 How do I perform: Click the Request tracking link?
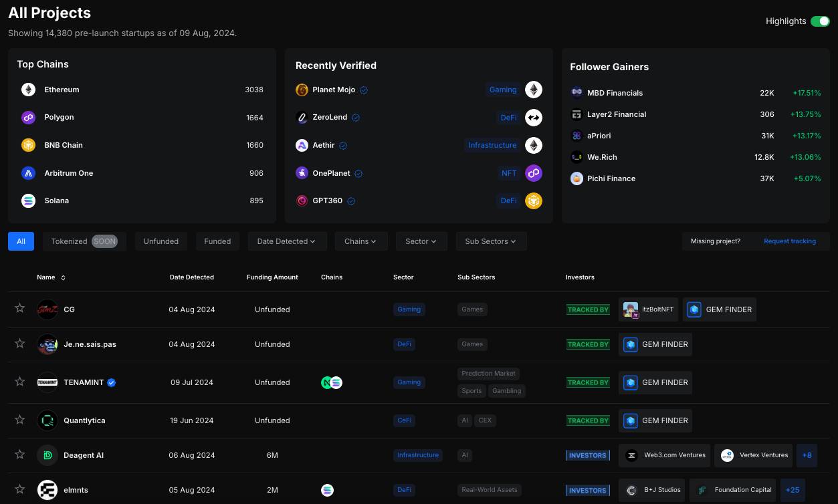(790, 241)
